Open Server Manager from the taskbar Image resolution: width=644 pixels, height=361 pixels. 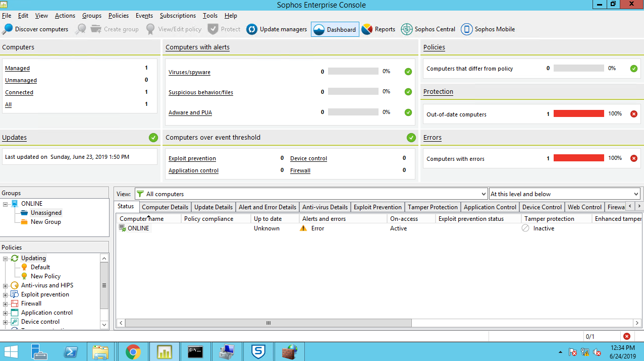point(39,351)
